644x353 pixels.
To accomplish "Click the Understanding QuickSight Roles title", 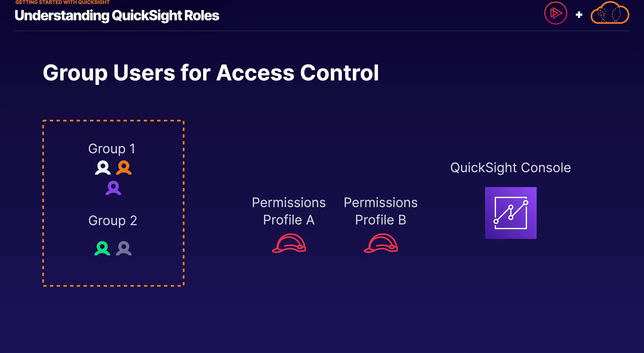I will (x=117, y=15).
